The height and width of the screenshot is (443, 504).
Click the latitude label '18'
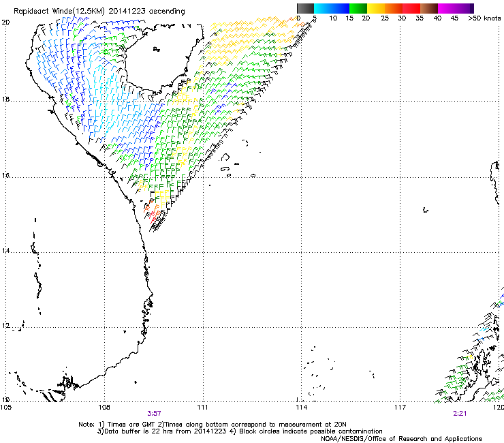(x=5, y=99)
